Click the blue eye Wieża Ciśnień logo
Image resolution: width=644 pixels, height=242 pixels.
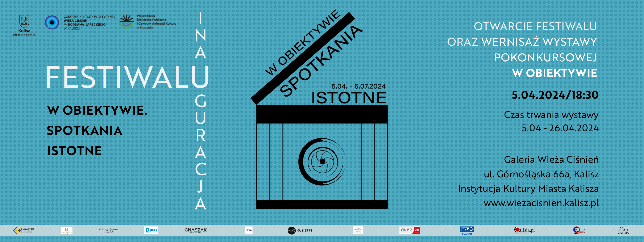click(52, 22)
